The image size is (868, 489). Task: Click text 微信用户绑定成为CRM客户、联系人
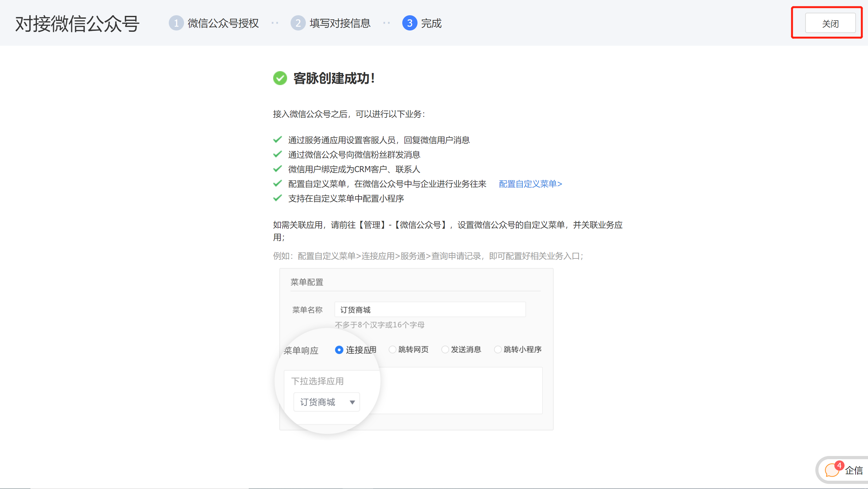coord(354,169)
